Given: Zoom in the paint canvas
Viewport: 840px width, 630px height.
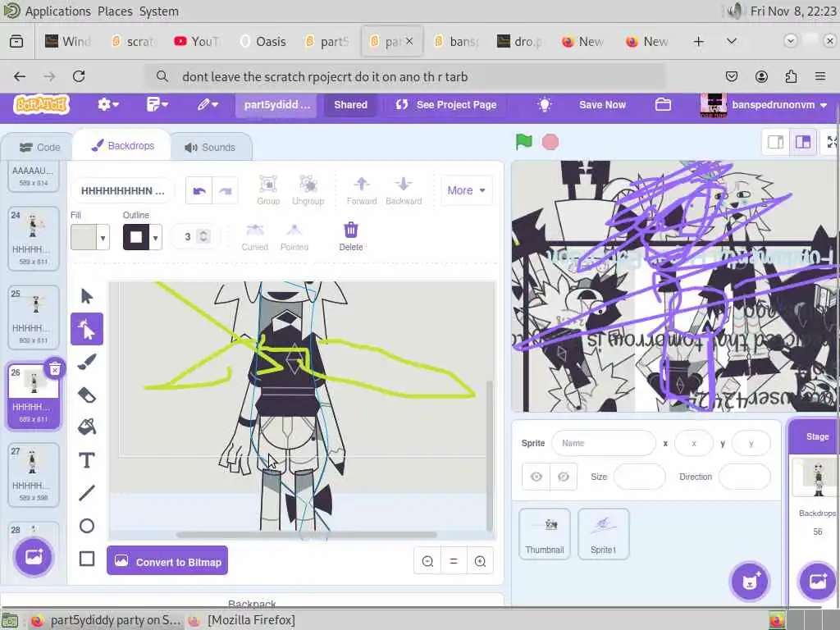Looking at the screenshot, I should coord(480,561).
